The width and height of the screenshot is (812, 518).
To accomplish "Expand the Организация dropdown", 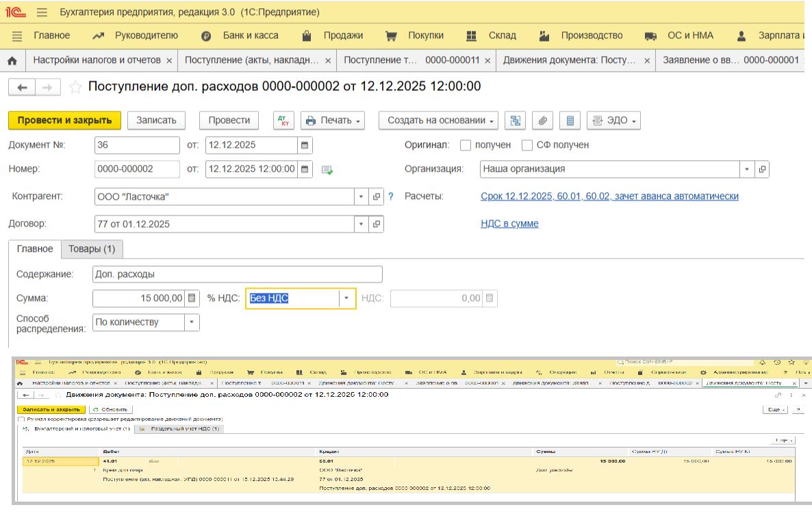I will [x=746, y=169].
